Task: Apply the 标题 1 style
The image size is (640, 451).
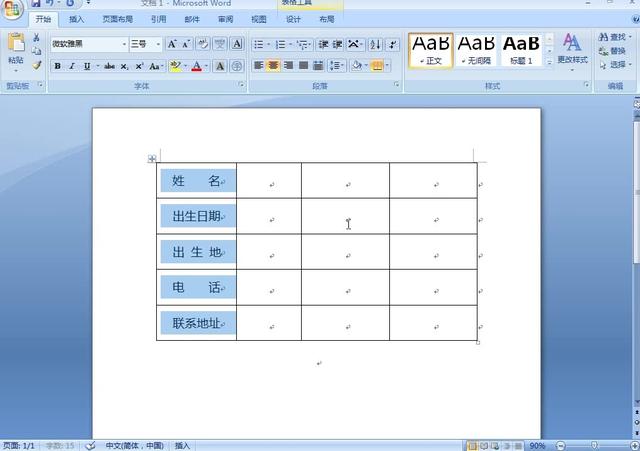Action: [521, 51]
